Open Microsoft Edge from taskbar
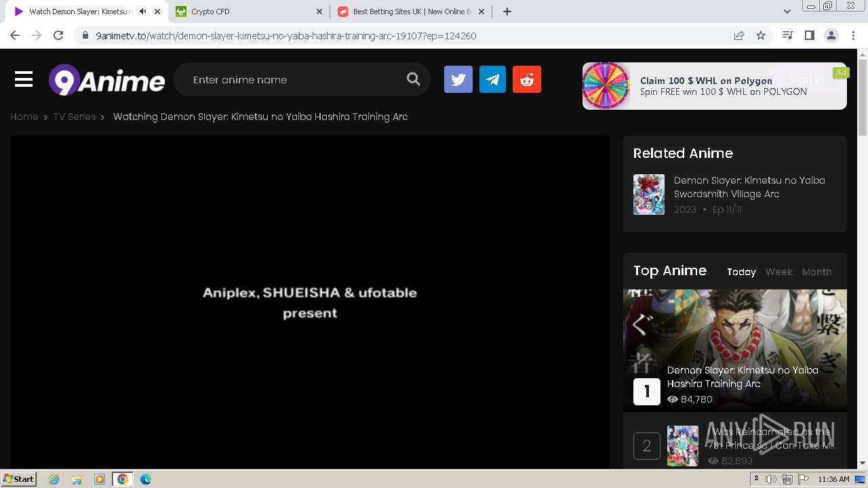 point(146,479)
